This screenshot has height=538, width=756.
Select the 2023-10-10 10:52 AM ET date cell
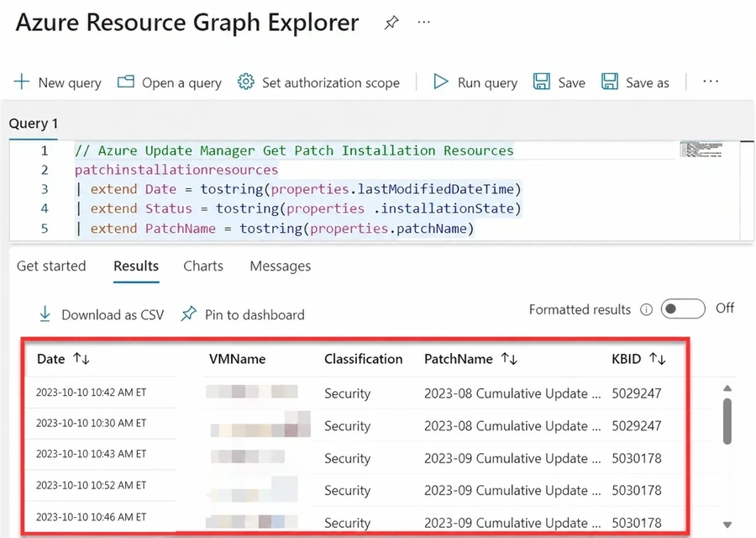[91, 485]
